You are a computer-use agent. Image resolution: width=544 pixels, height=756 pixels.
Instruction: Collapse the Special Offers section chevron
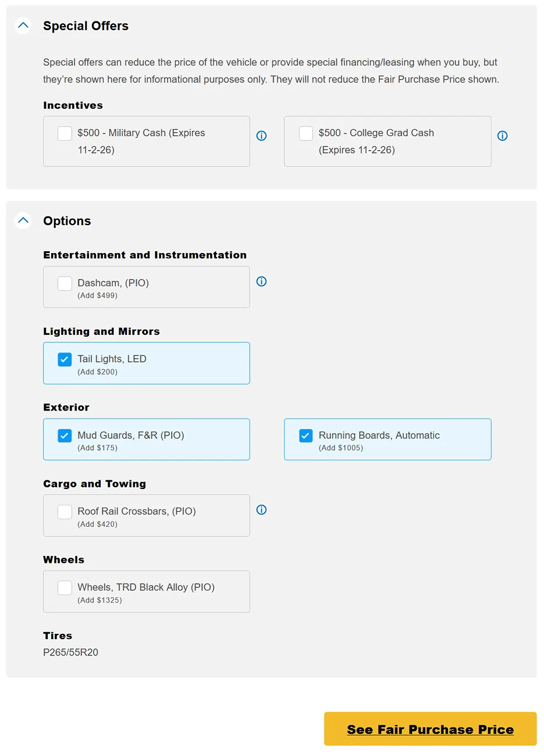23,26
